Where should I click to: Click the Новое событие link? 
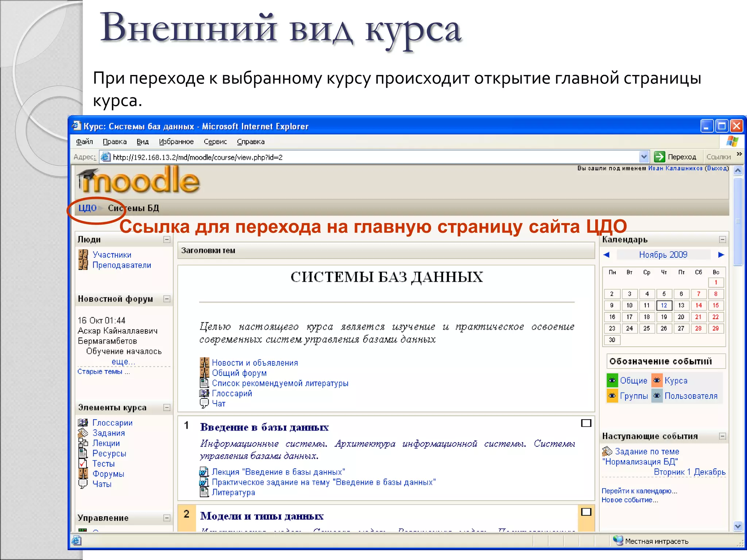click(x=630, y=500)
